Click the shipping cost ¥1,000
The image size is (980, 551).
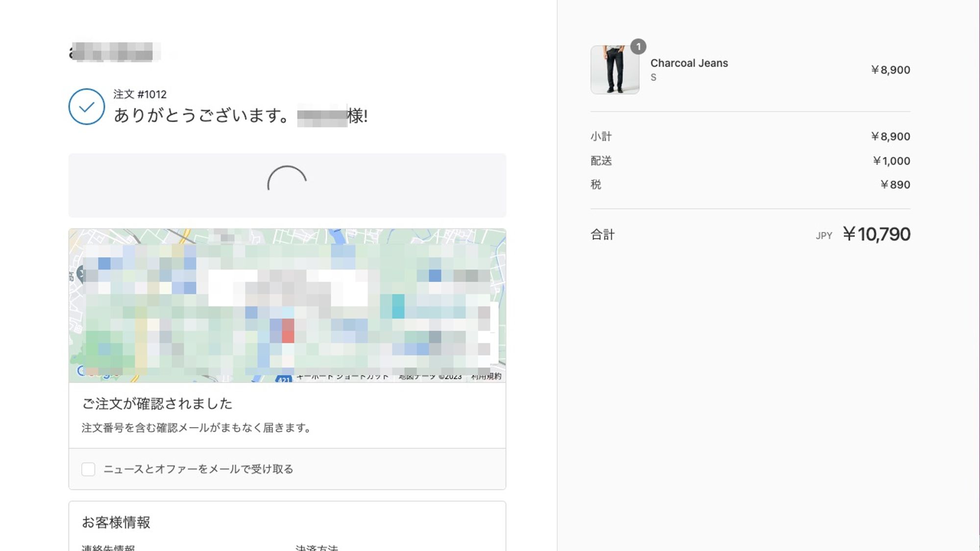coord(891,161)
